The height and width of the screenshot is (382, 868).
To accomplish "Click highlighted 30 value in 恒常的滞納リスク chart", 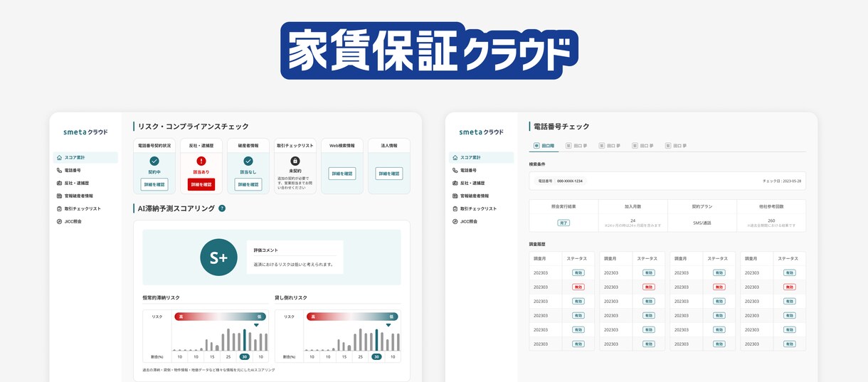I will point(245,357).
